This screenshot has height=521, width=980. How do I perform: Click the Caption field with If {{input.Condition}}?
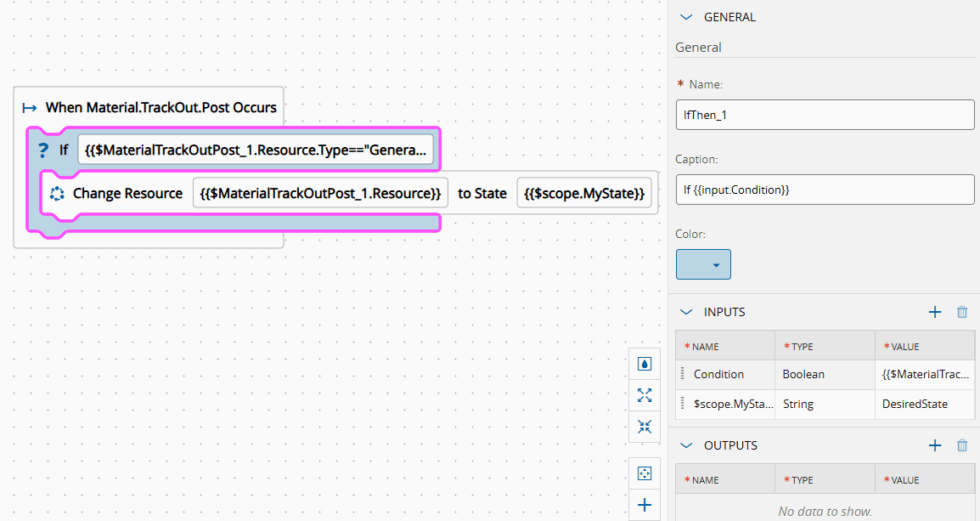(x=825, y=190)
